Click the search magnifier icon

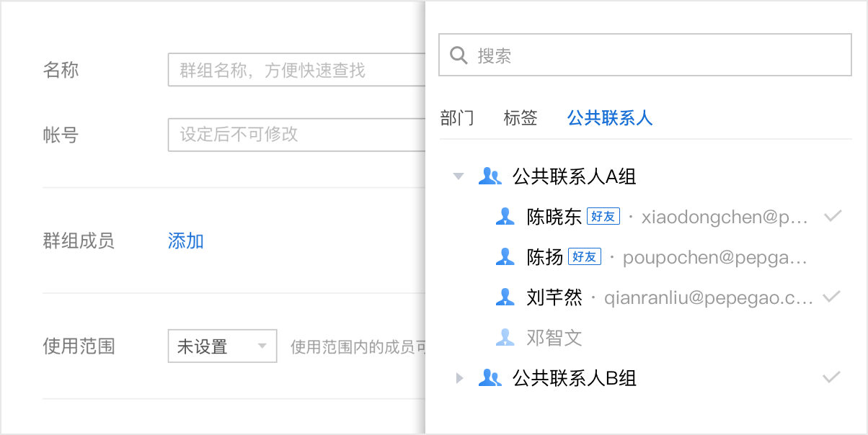tap(459, 55)
